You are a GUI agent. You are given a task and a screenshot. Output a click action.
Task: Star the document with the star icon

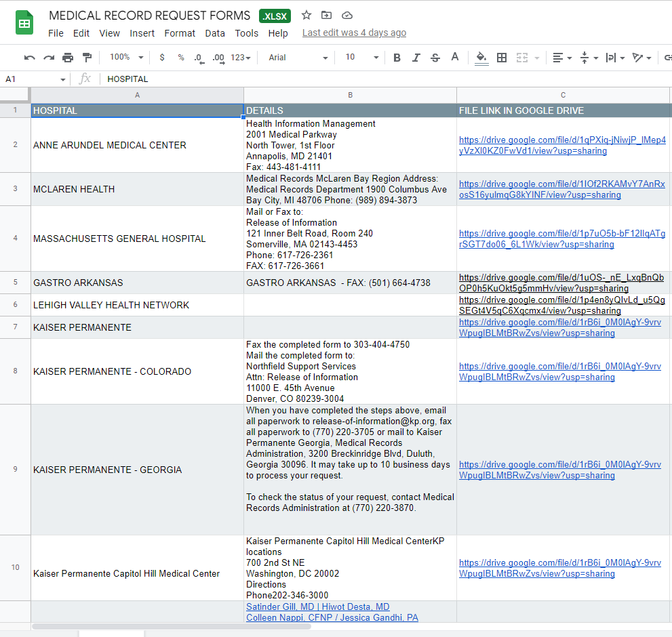(x=306, y=16)
